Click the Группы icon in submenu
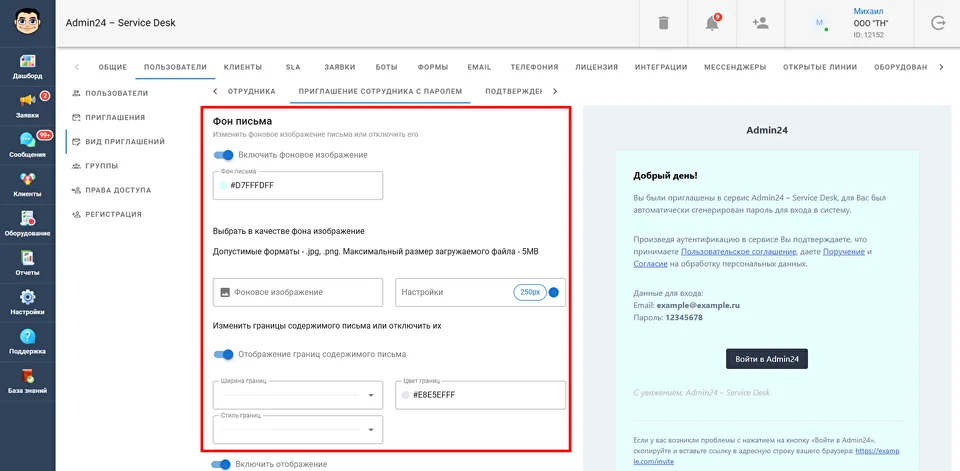 [x=76, y=166]
